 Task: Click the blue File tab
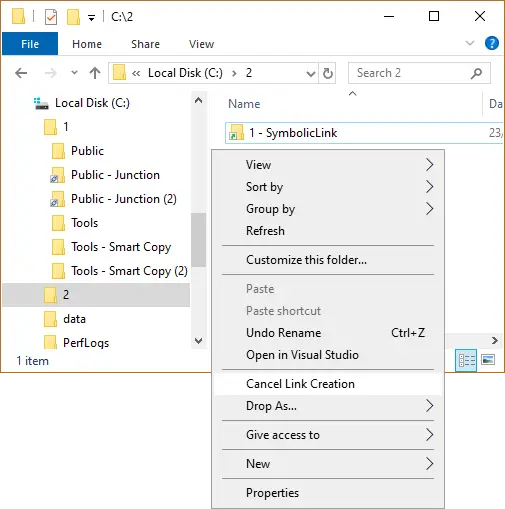click(30, 44)
